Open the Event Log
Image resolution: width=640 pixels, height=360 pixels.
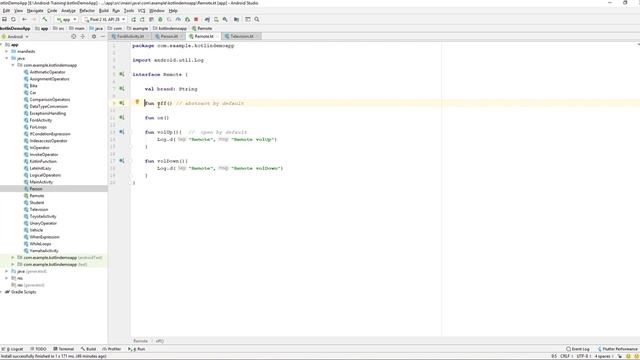578,349
